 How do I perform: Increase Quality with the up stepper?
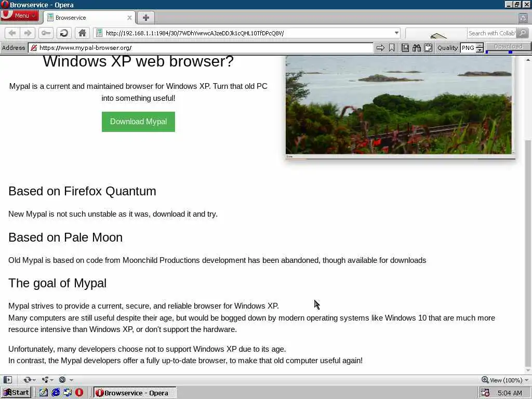click(x=480, y=46)
